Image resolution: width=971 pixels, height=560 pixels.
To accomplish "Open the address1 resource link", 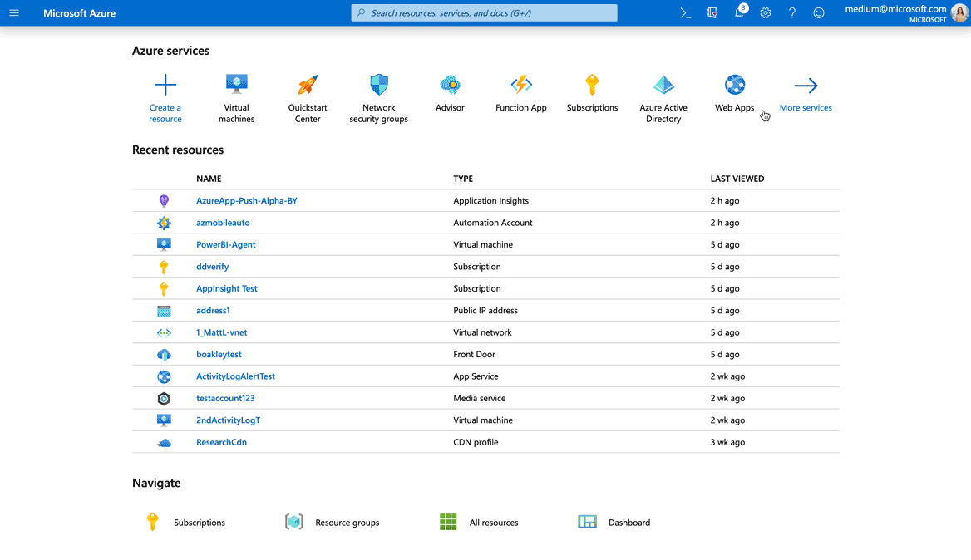I will pyautogui.click(x=213, y=311).
